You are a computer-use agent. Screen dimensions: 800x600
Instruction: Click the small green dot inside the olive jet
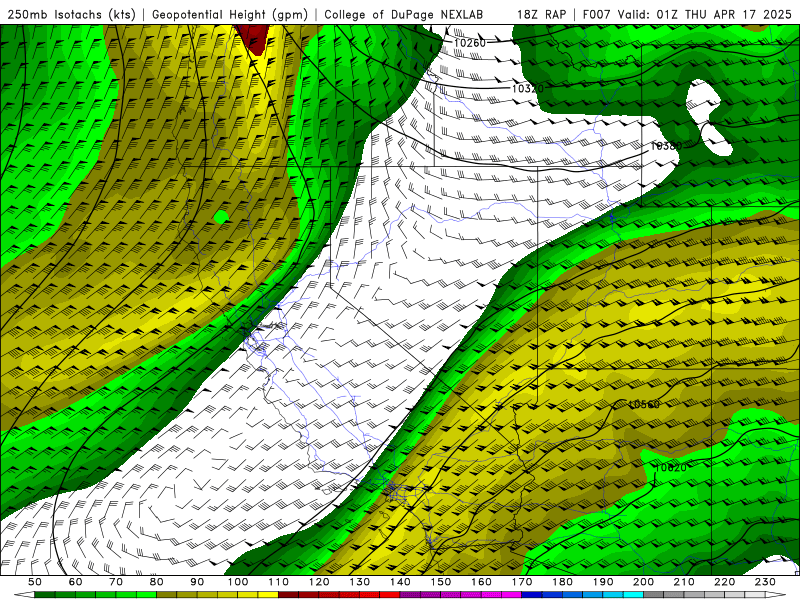tap(221, 217)
